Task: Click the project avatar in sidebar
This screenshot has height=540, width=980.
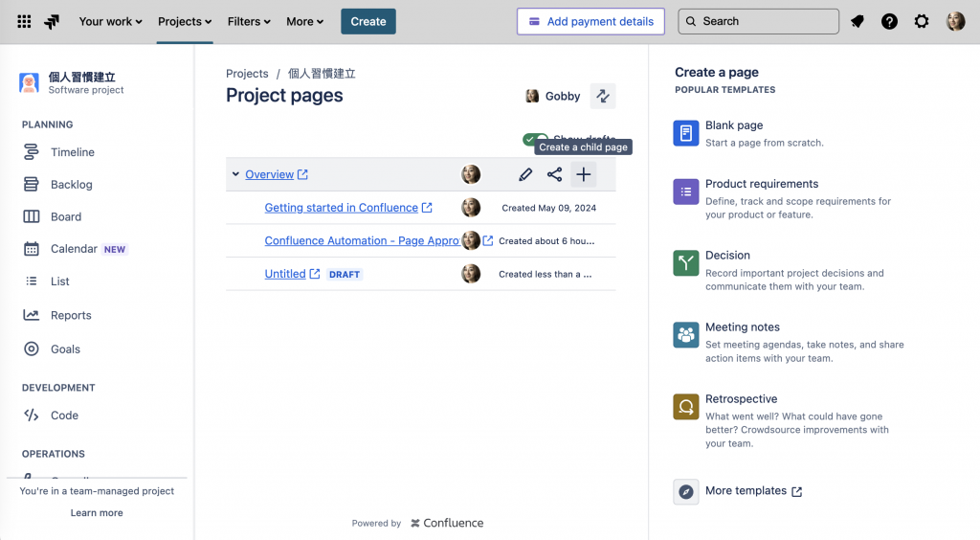Action: click(x=29, y=83)
